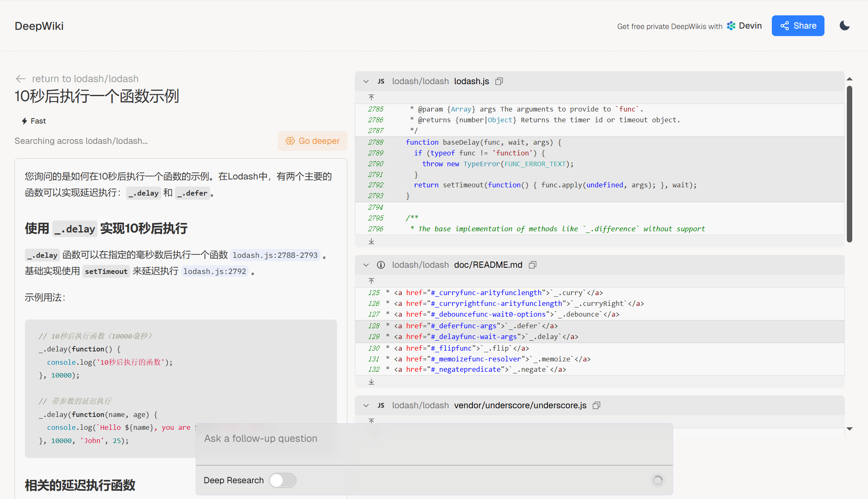Copy underscore.js file path icon
The width and height of the screenshot is (868, 499).
tap(596, 405)
